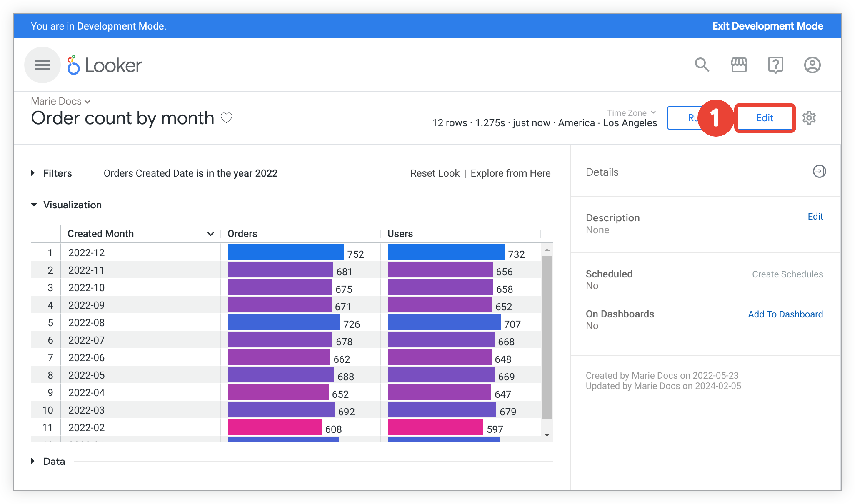Click Add To Dashboard link
This screenshot has width=855, height=504.
[785, 314]
